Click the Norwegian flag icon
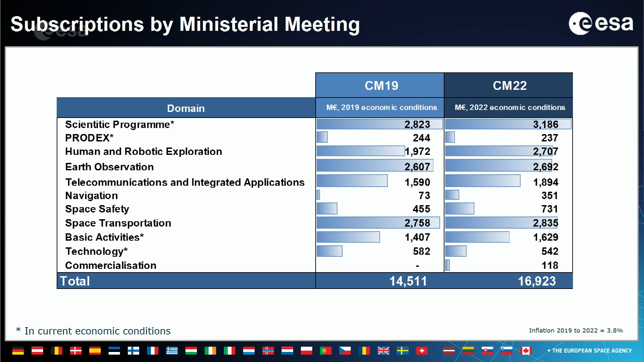Screen dimensions: 644x362 point(268,351)
